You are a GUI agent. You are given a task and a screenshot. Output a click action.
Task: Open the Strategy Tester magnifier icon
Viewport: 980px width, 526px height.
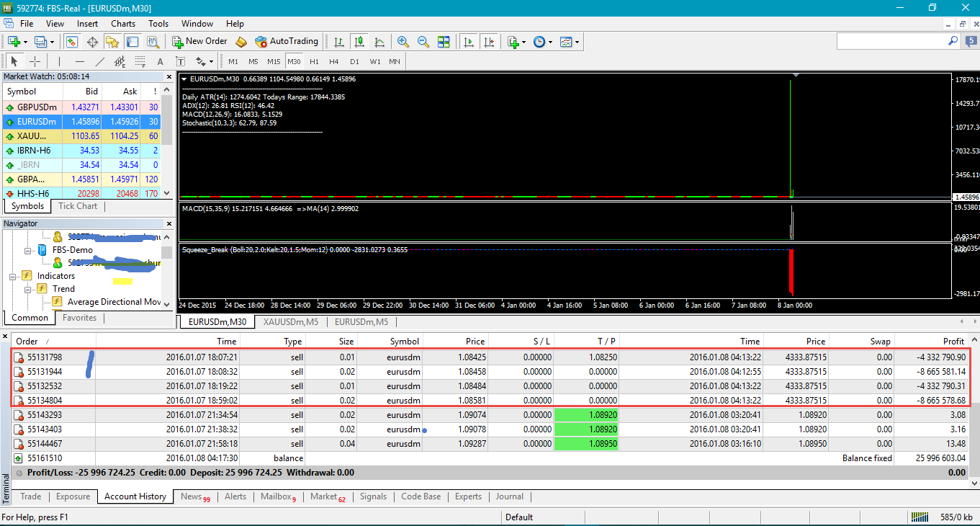(153, 42)
